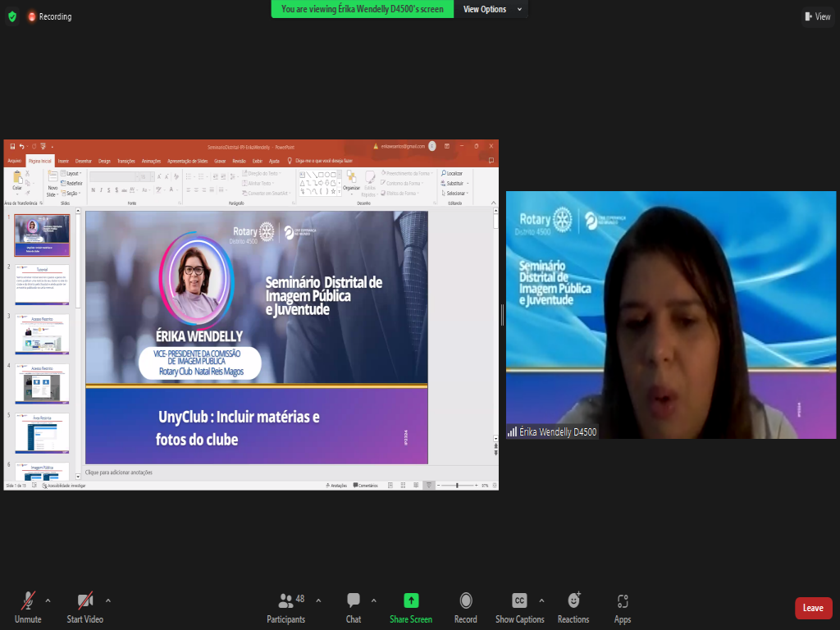840x630 pixels.
Task: Select the shared PowerPoint Design tab
Action: pos(104,161)
